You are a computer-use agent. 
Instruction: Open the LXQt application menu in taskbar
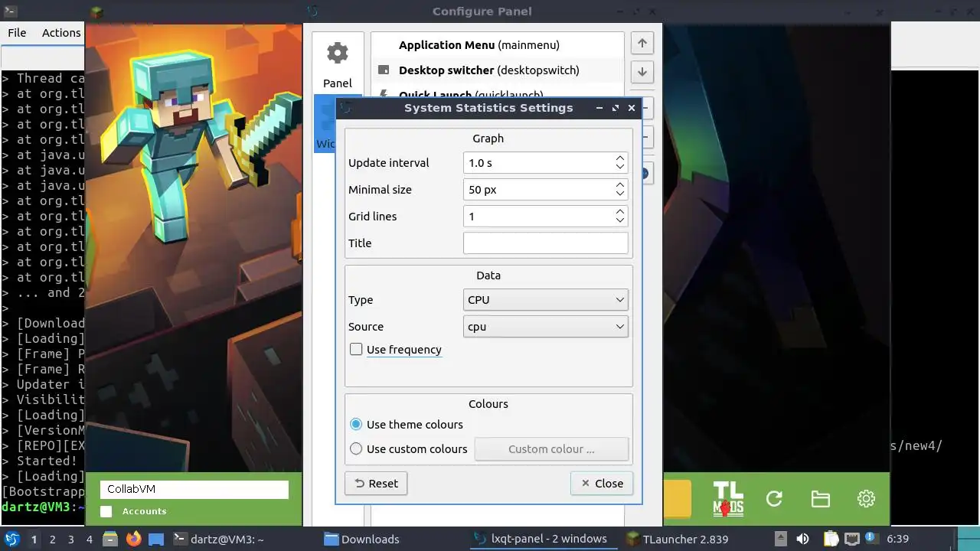point(12,539)
